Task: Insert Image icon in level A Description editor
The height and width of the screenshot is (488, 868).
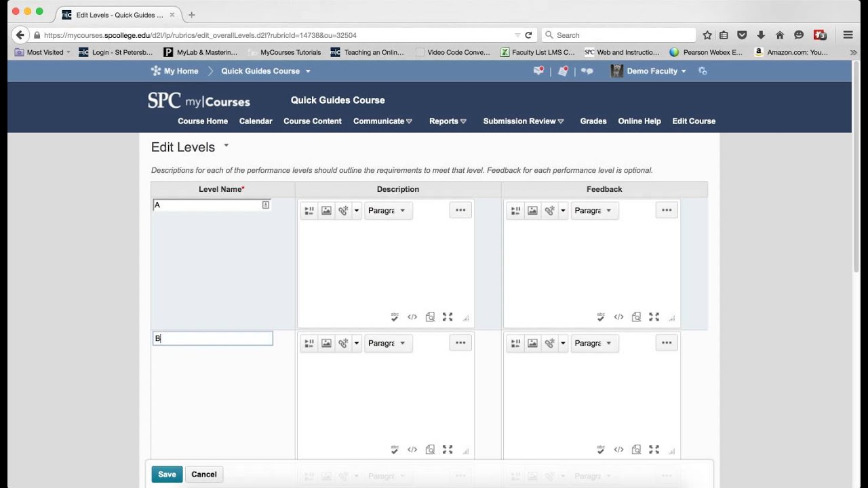Action: click(x=327, y=211)
